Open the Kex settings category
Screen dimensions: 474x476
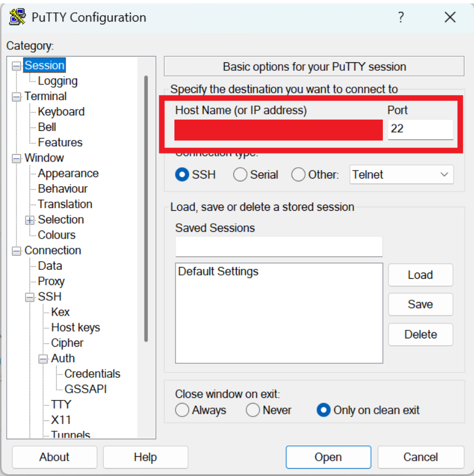[x=61, y=312]
